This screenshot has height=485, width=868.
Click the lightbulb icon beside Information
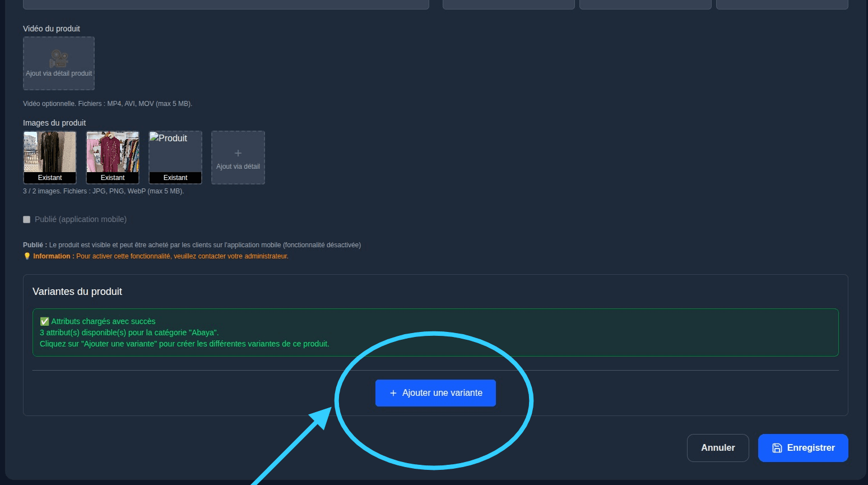[x=27, y=256]
